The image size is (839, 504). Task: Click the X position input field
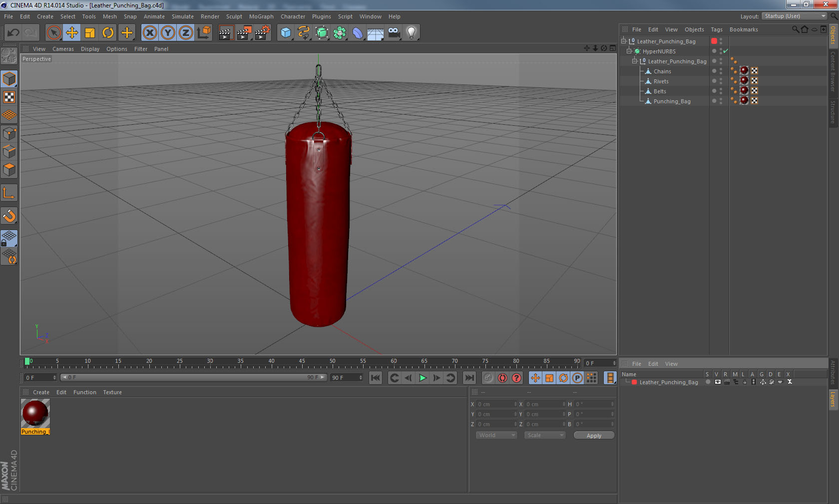[x=497, y=404]
